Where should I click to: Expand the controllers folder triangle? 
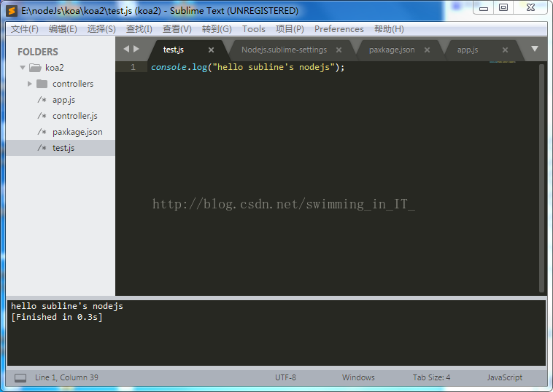coord(30,84)
